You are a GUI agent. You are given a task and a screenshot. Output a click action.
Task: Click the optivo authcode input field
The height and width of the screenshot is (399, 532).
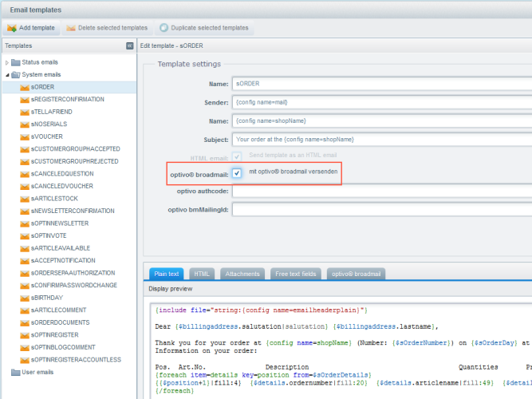(x=382, y=192)
